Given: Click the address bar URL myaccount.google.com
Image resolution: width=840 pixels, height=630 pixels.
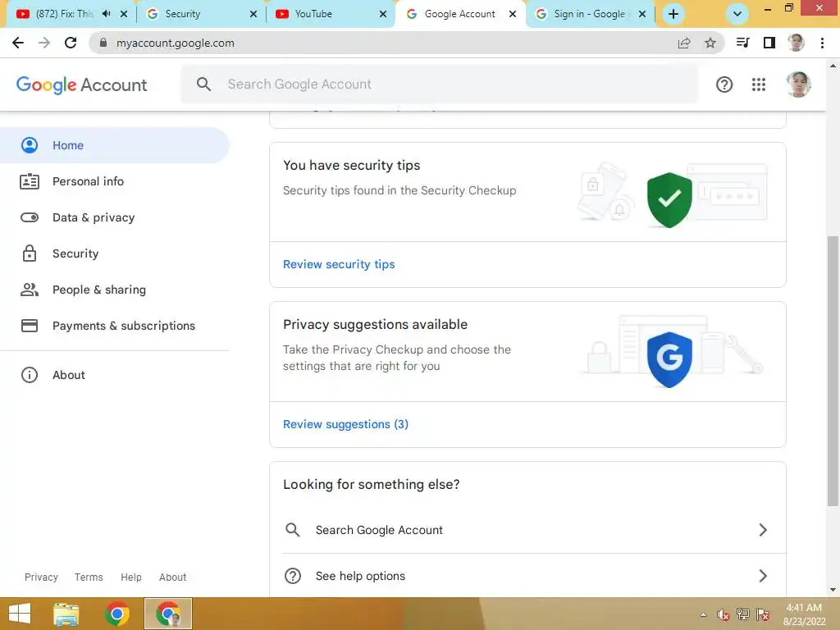Looking at the screenshot, I should 176,43.
